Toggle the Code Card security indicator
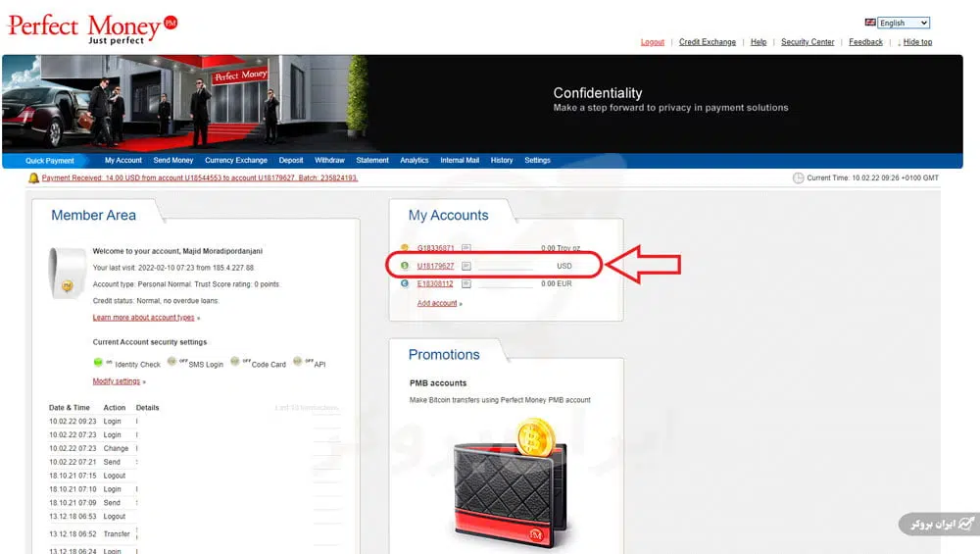 coord(236,363)
